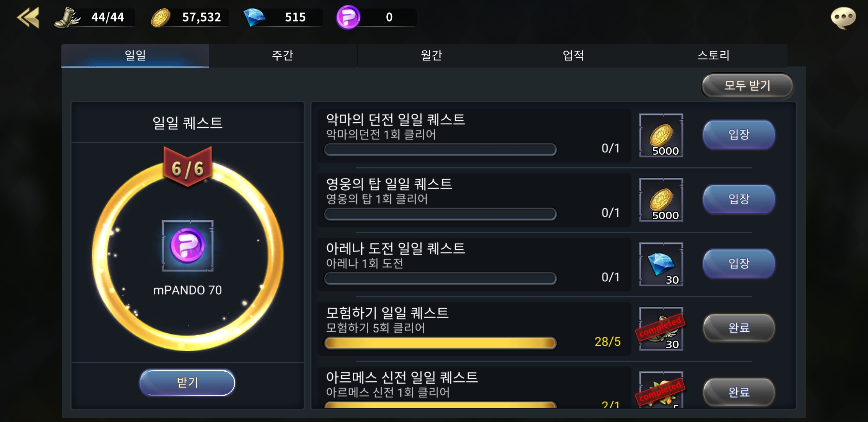Screen dimensions: 868x422
Task: Tap the purple P token icon in top bar
Action: pos(348,17)
